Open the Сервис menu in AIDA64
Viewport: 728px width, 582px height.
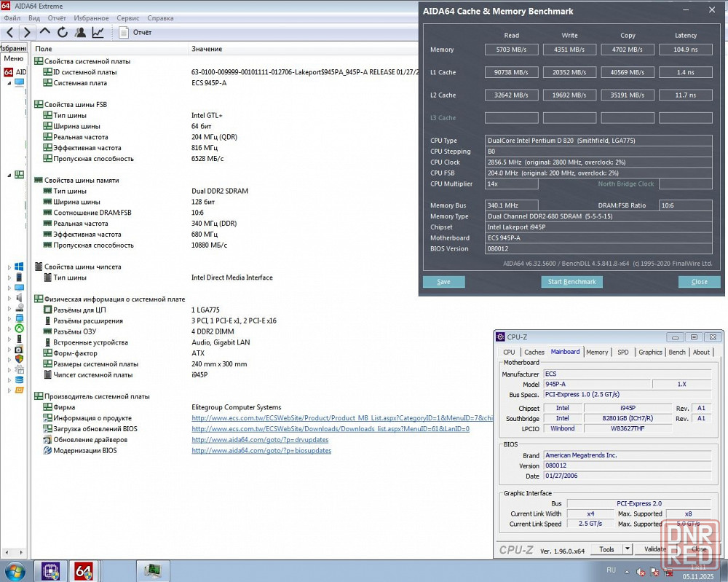[128, 17]
